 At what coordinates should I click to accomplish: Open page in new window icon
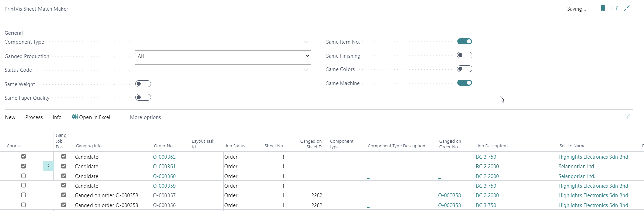615,9
